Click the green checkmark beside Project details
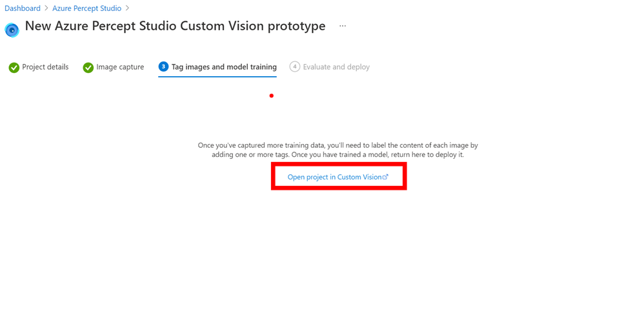 click(14, 67)
